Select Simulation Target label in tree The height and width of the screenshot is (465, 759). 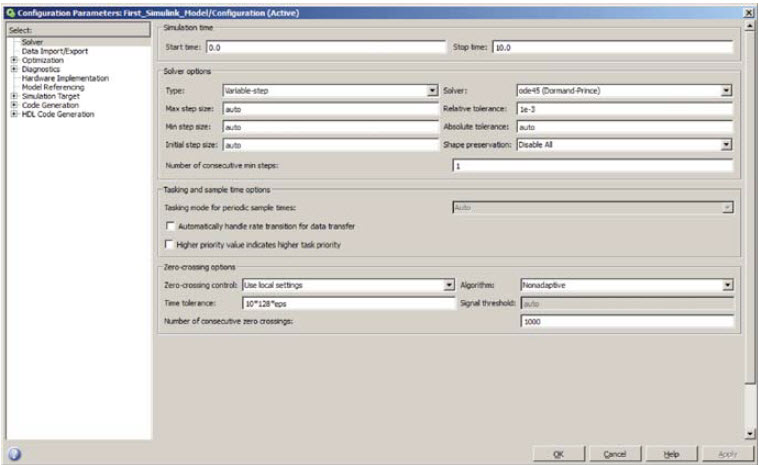(x=50, y=96)
